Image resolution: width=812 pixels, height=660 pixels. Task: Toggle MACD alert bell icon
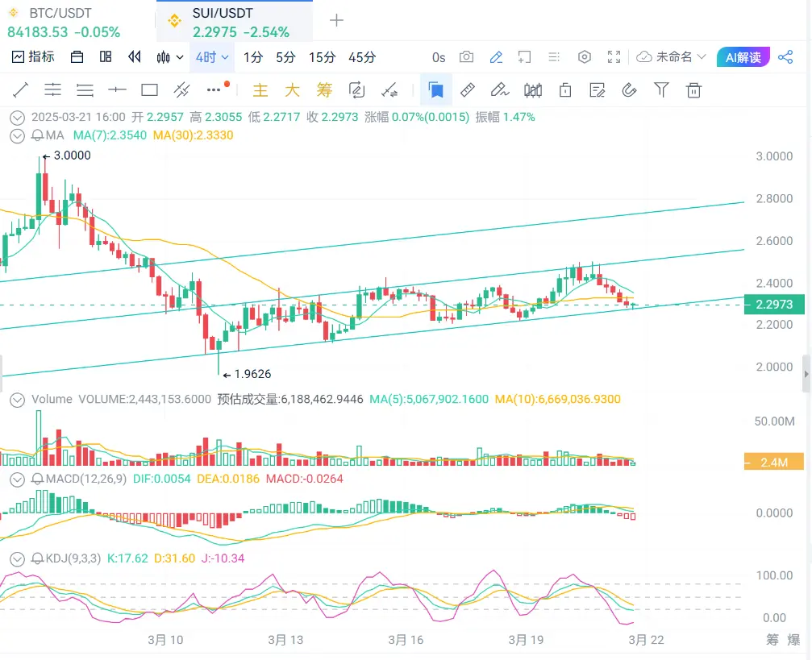click(37, 479)
